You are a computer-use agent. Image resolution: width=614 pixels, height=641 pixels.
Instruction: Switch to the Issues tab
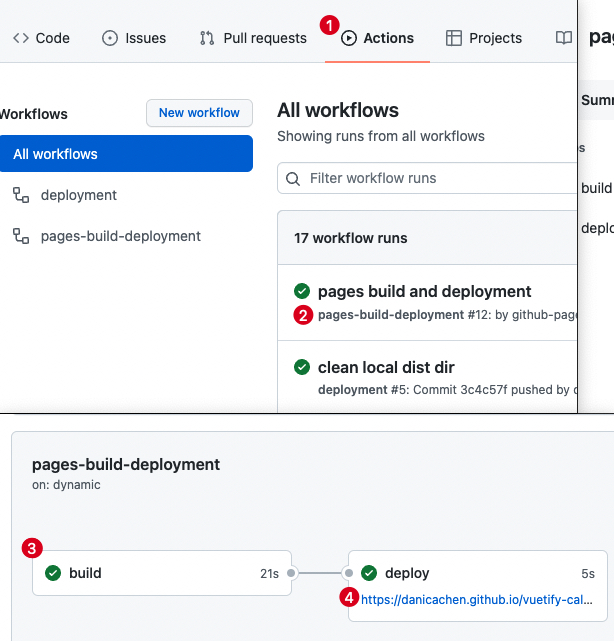tap(134, 38)
